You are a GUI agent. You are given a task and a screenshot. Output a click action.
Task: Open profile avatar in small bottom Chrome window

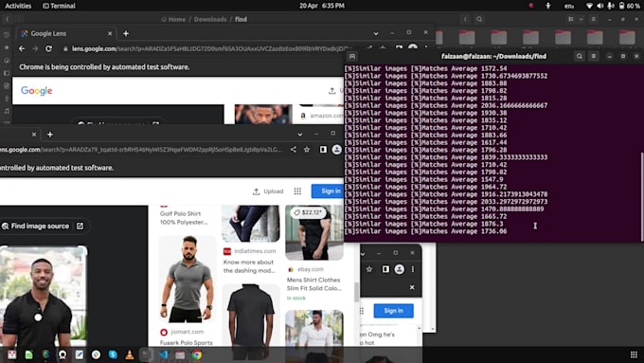point(400,269)
